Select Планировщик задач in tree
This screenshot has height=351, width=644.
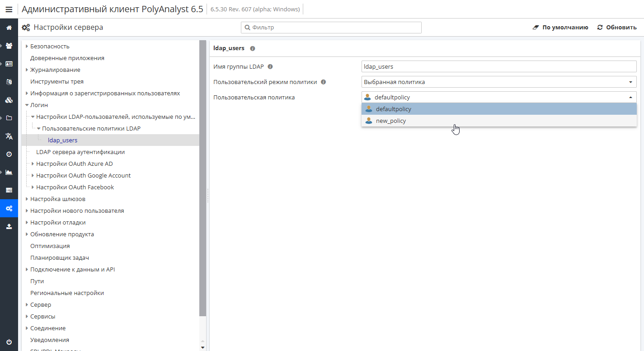pos(60,257)
